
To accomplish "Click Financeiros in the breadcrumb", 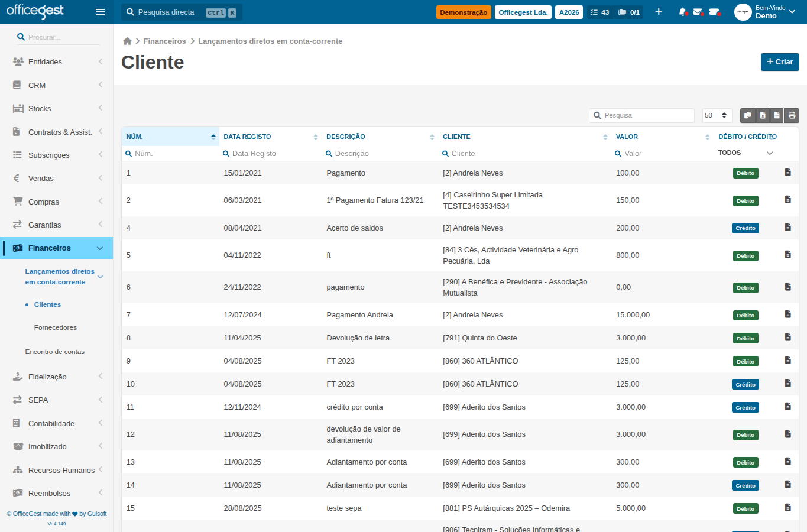I will click(x=164, y=41).
